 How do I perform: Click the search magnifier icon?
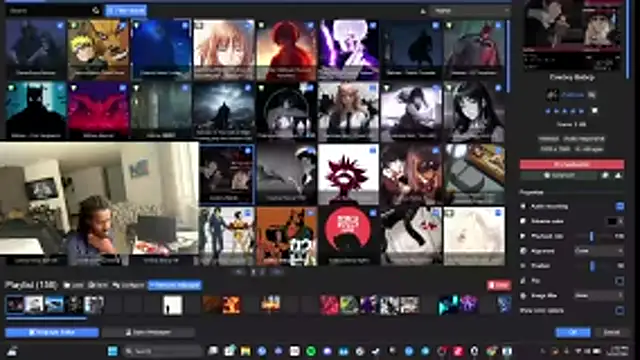pos(96,11)
